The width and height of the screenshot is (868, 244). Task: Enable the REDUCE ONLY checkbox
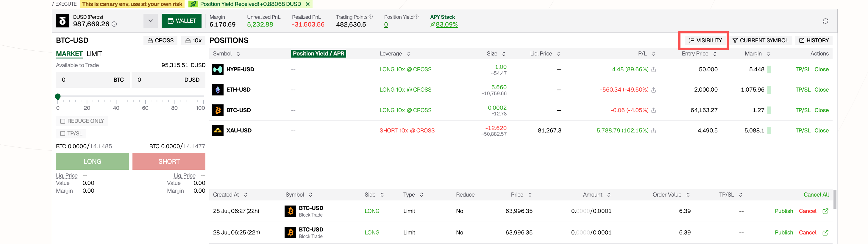click(x=63, y=121)
